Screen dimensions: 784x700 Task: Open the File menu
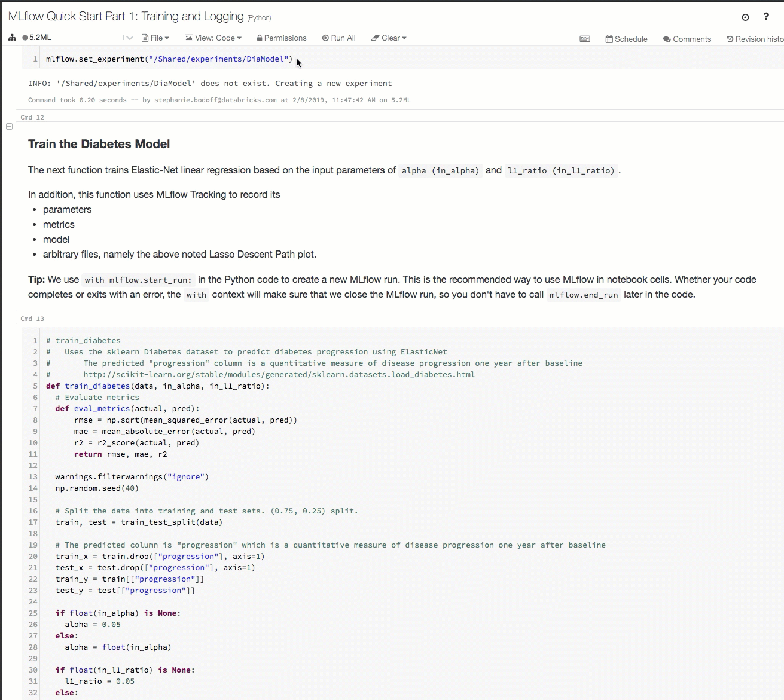click(155, 38)
